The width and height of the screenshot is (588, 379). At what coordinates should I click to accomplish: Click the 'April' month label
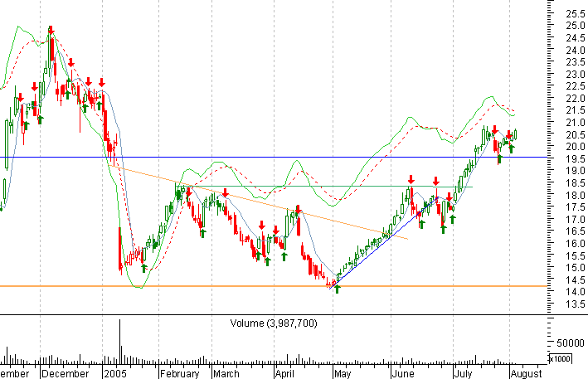pos(284,374)
